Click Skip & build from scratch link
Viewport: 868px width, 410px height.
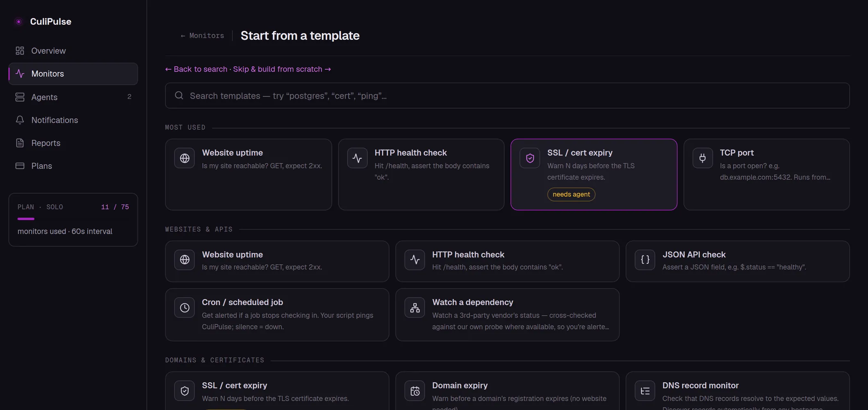point(282,69)
